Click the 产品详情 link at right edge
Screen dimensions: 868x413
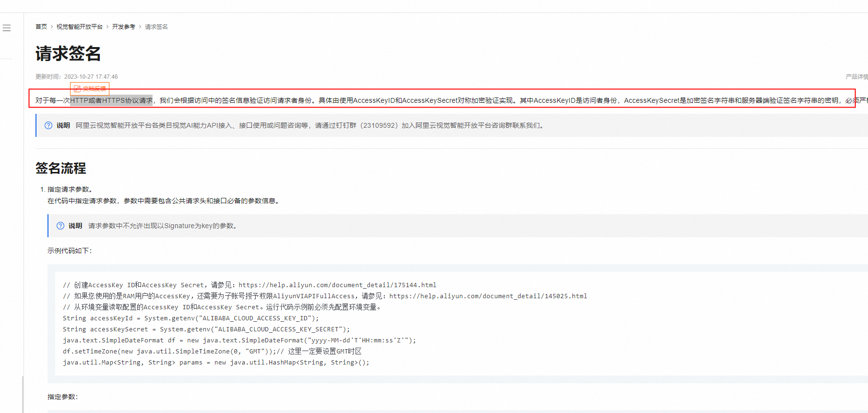856,77
